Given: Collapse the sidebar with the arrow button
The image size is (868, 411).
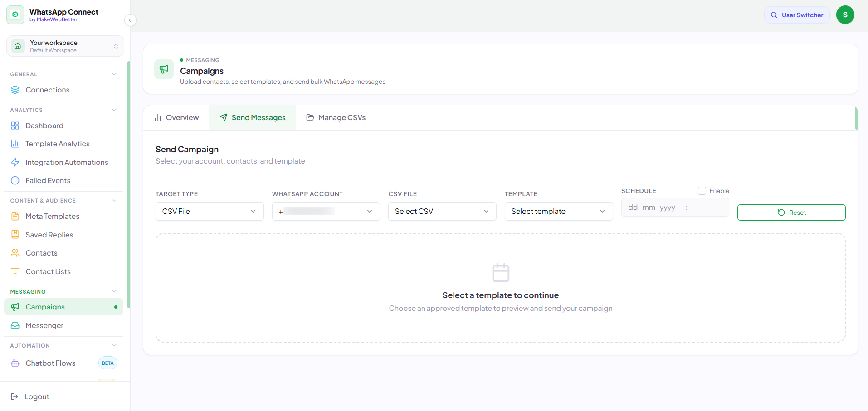Looking at the screenshot, I should click(130, 20).
